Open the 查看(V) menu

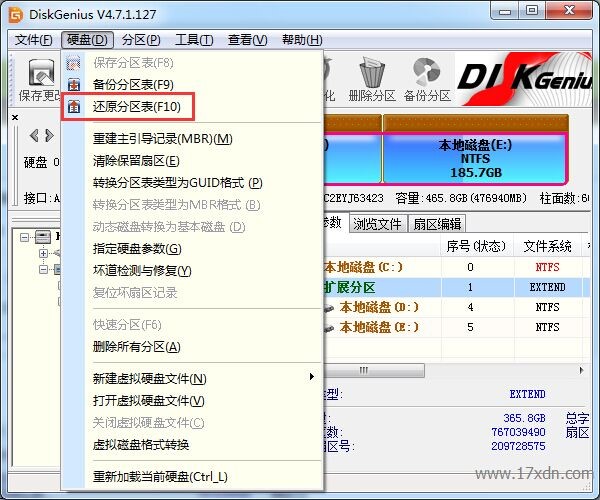click(248, 40)
